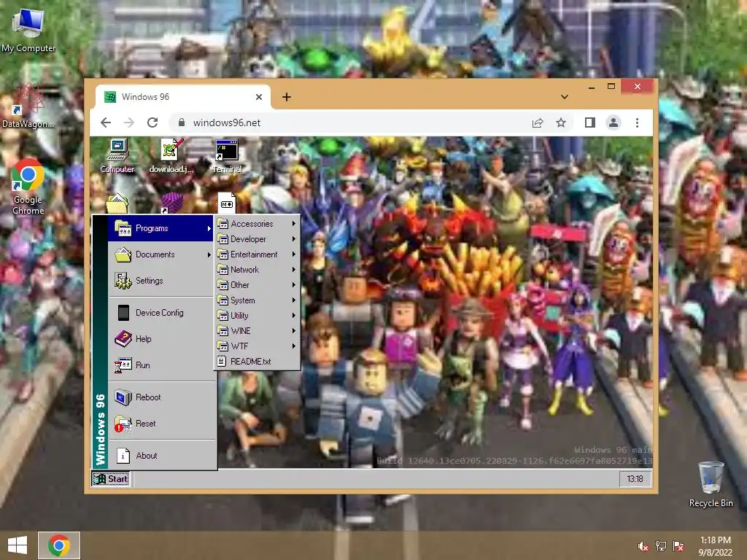
Task: Open Settings in the Start menu
Action: pos(162,281)
